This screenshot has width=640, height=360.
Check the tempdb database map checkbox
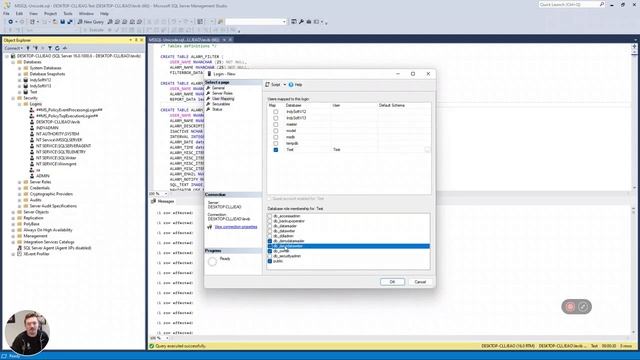tap(276, 144)
